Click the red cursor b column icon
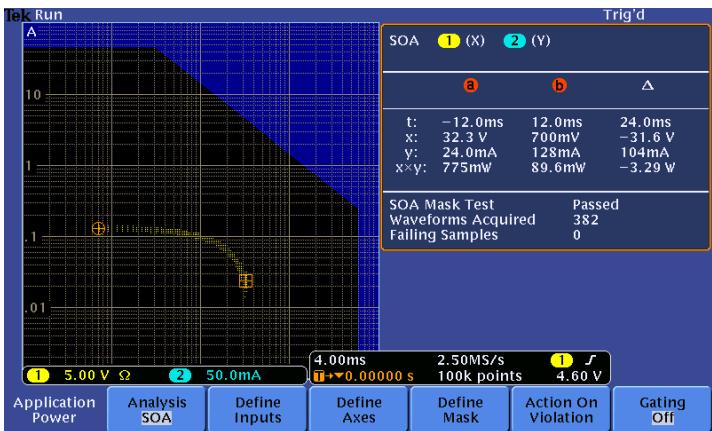This screenshot has height=431, width=712. pos(559,85)
